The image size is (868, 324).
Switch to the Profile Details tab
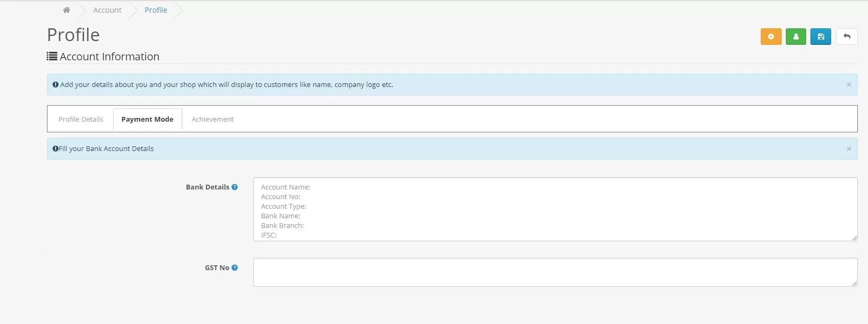81,119
